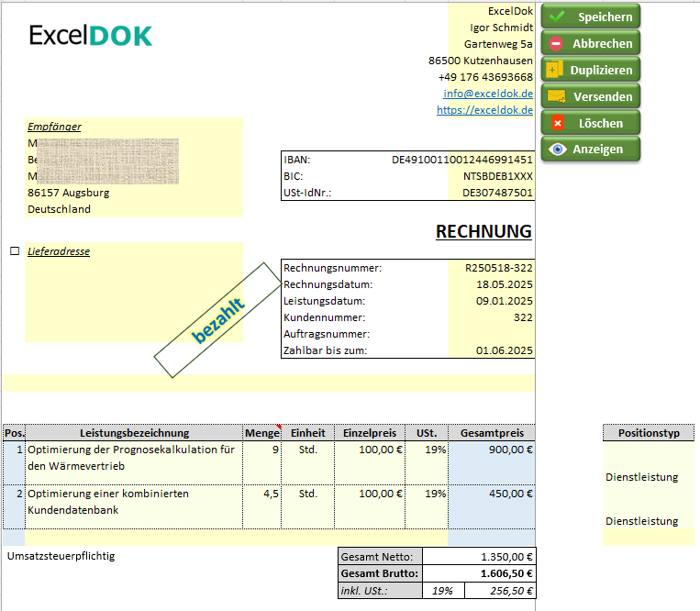Viewport: 700px width, 611px height.
Task: Select Zahlbar bis zum value 01.06.2025
Action: point(504,350)
